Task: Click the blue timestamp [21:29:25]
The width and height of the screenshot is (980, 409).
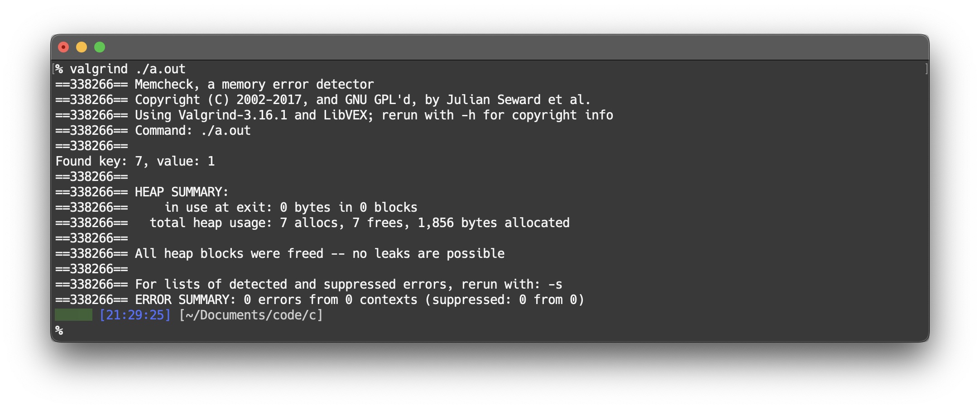Action: pos(135,315)
